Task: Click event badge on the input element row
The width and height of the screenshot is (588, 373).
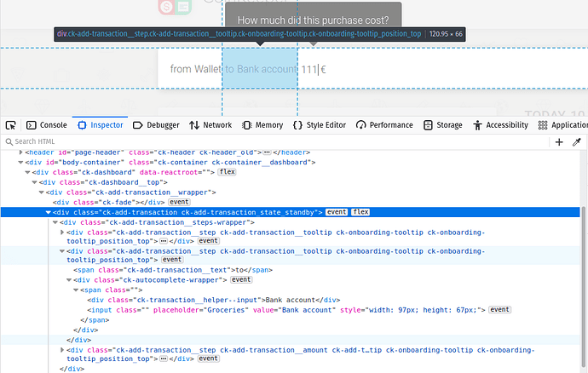Action: (x=500, y=310)
